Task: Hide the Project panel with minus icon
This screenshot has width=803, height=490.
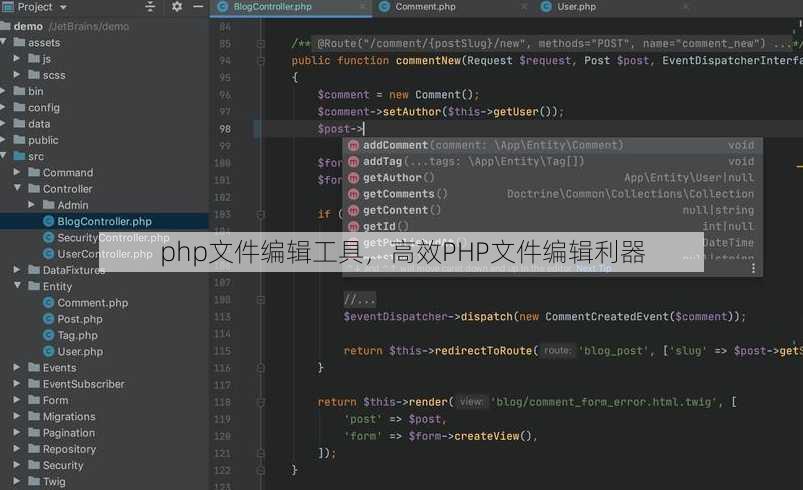Action: [199, 7]
